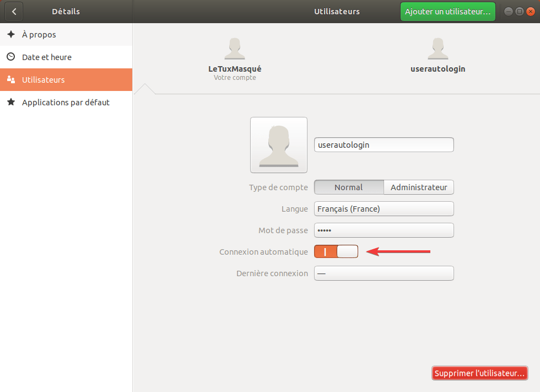540x392 pixels.
Task: Click the large profile picture to change avatar
Action: (x=278, y=145)
